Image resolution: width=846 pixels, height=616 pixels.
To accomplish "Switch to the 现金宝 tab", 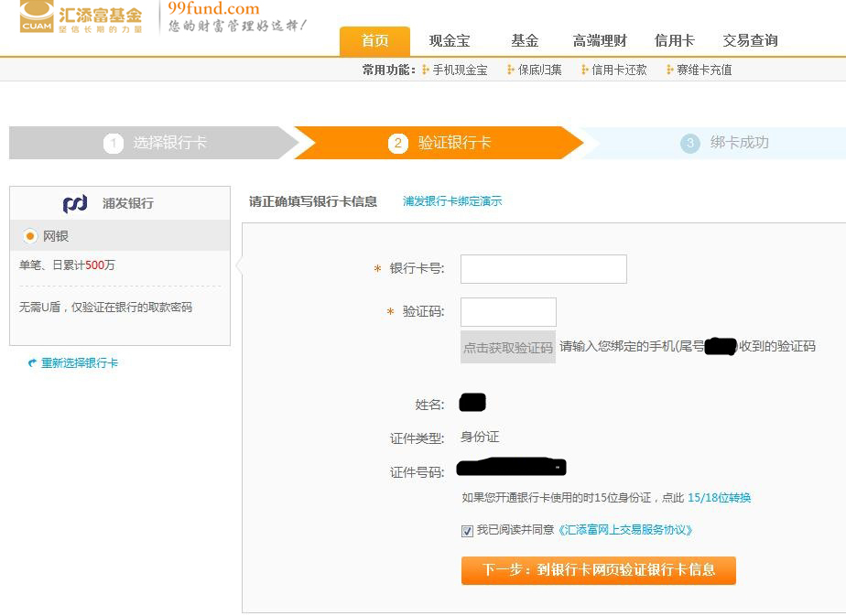I will (449, 41).
